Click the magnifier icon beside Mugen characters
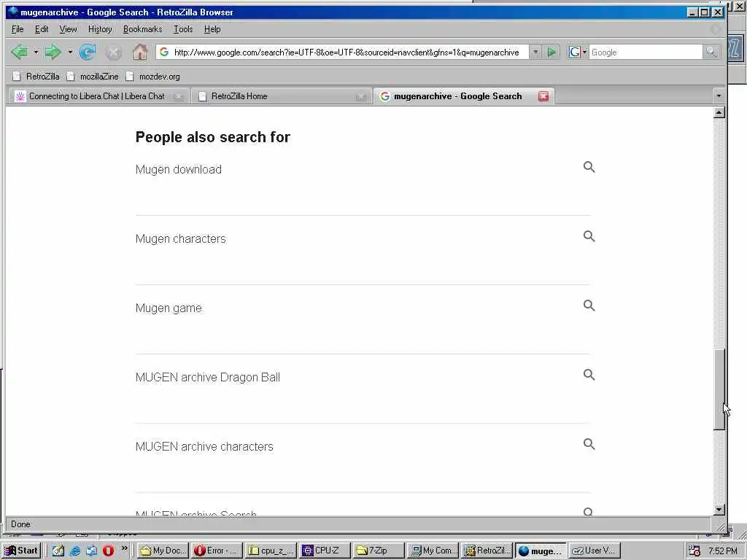 point(589,236)
